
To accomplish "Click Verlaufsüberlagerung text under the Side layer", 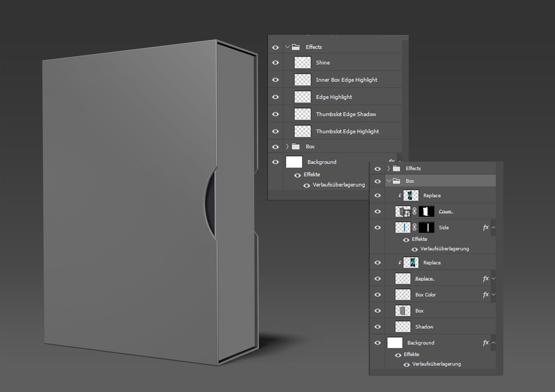I will (x=445, y=249).
